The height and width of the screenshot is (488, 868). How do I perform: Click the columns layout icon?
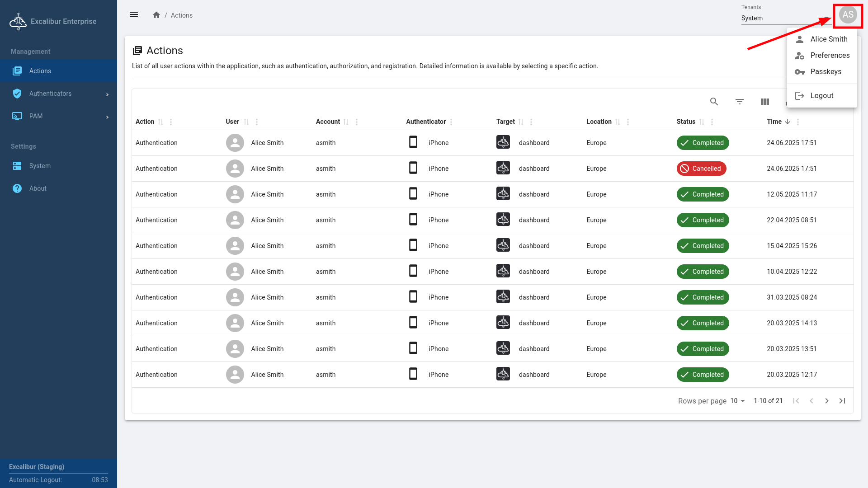coord(764,102)
